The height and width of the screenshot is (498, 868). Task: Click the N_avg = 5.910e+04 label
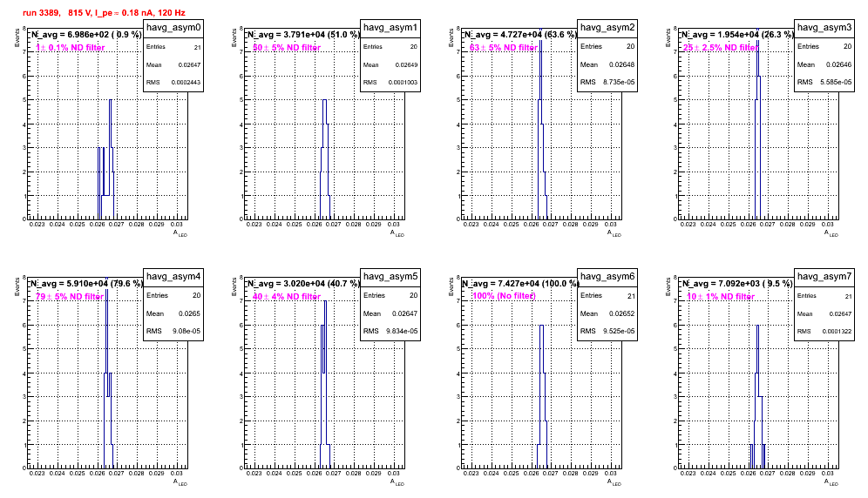click(x=86, y=284)
